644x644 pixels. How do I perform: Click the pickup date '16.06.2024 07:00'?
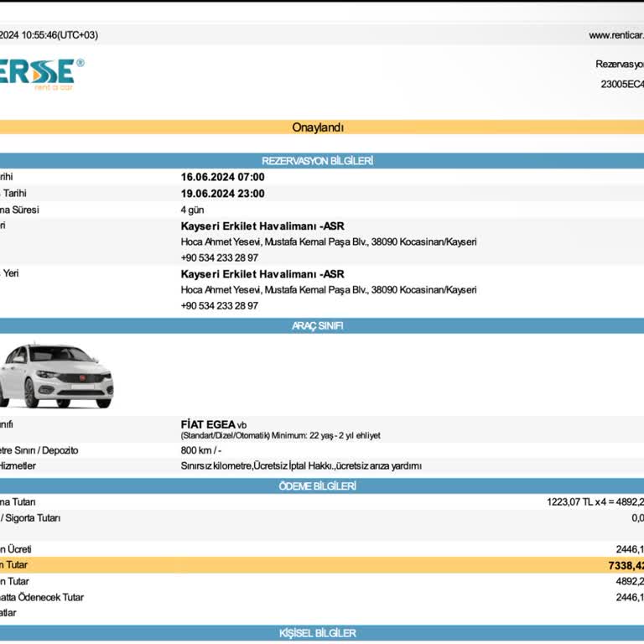(222, 177)
